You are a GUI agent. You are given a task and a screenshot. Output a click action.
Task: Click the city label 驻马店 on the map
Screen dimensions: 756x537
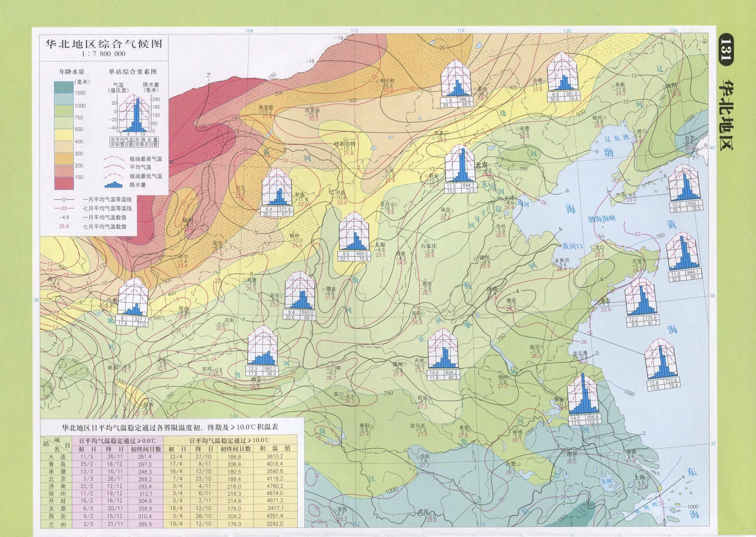coord(418,426)
